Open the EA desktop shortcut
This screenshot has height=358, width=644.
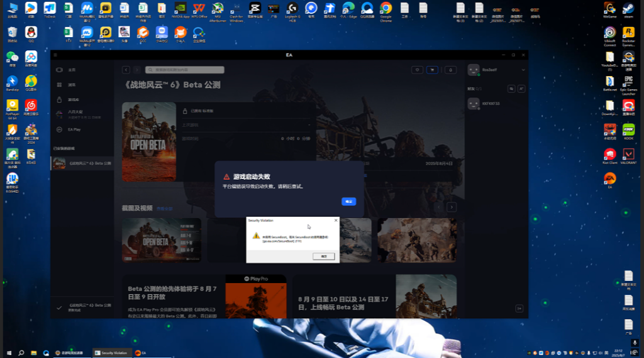(609, 180)
